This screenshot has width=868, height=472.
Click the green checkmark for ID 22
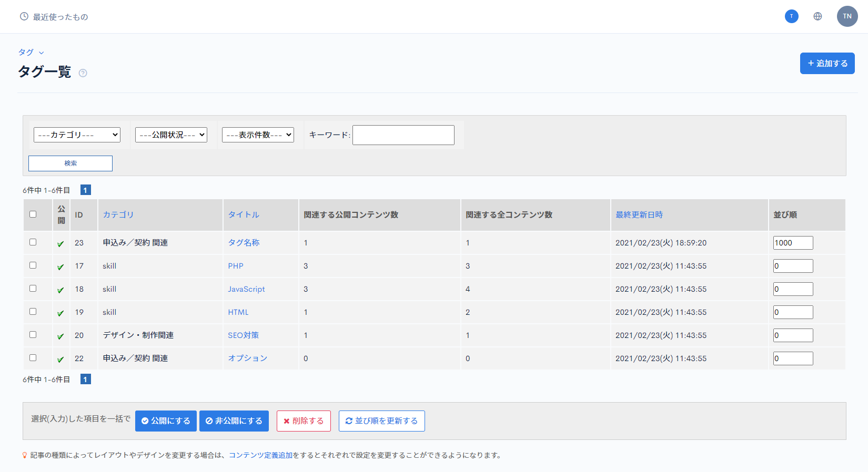pos(60,359)
